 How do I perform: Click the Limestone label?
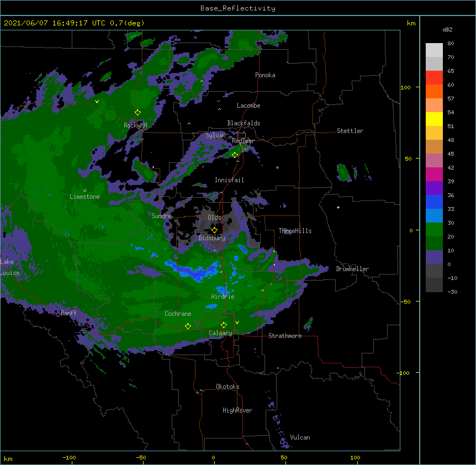coord(84,197)
